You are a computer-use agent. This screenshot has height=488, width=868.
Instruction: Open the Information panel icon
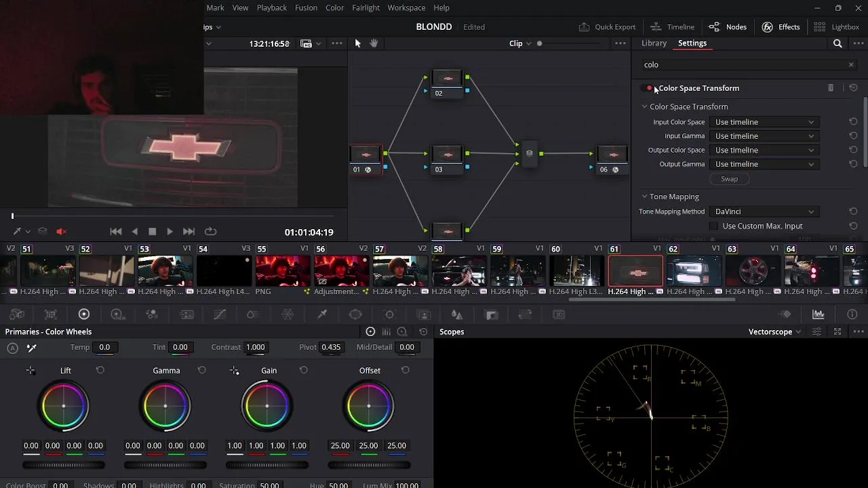pos(852,314)
